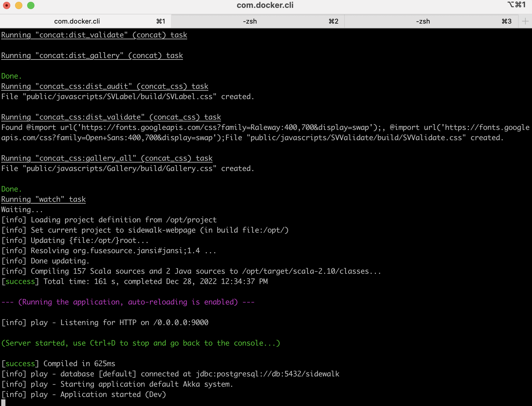532x406 pixels.
Task: Click the blinking cursor block at the bottom
Action: coord(4,403)
